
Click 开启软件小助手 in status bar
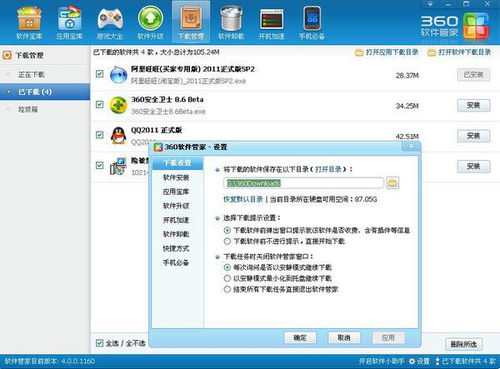382,361
